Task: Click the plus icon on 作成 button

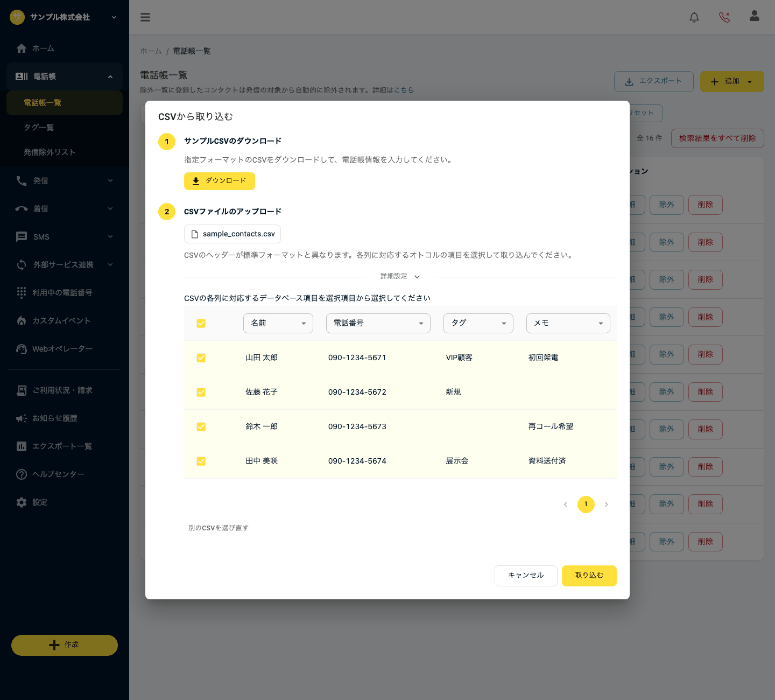Action: pyautogui.click(x=54, y=645)
